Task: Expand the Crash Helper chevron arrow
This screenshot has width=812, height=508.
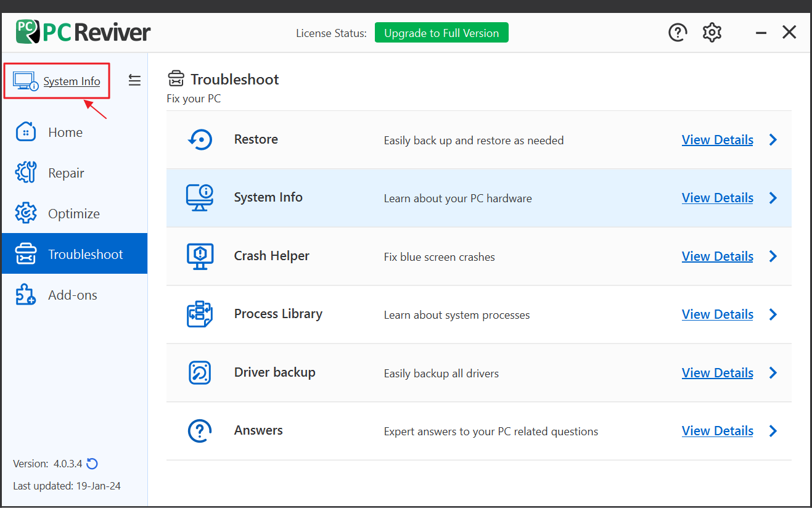Action: (773, 256)
